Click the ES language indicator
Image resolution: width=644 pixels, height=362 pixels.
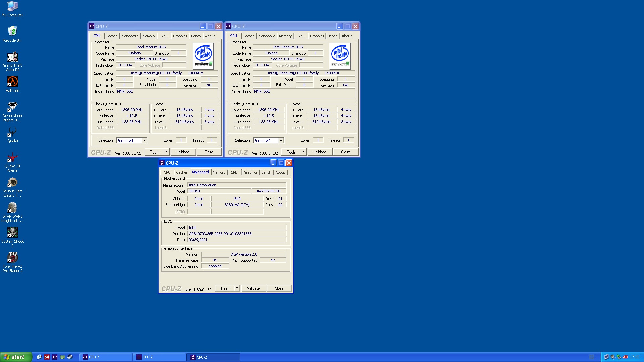591,357
